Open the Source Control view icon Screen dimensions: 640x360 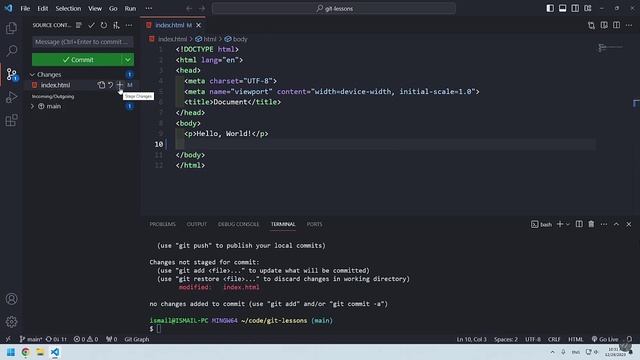pyautogui.click(x=11, y=74)
